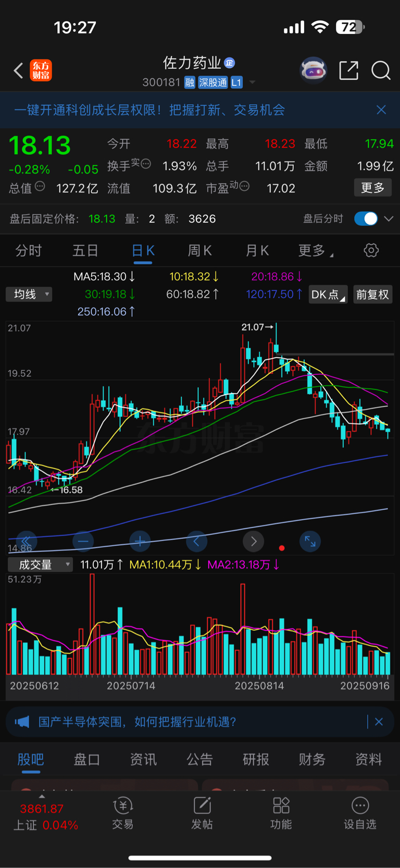Viewport: 400px width, 868px height.
Task: Tap the 前复权 button
Action: 373,295
